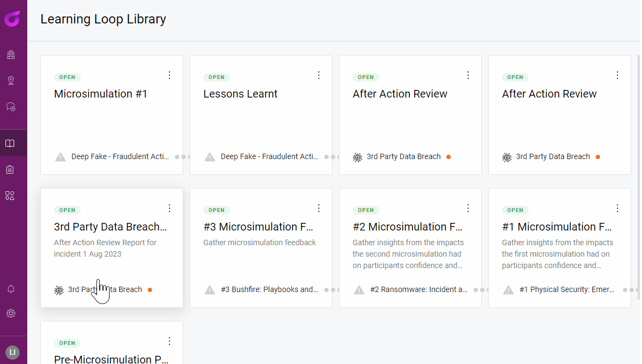Open the #3 Microsimulation F... card title
The width and height of the screenshot is (642, 364).
pos(258,227)
